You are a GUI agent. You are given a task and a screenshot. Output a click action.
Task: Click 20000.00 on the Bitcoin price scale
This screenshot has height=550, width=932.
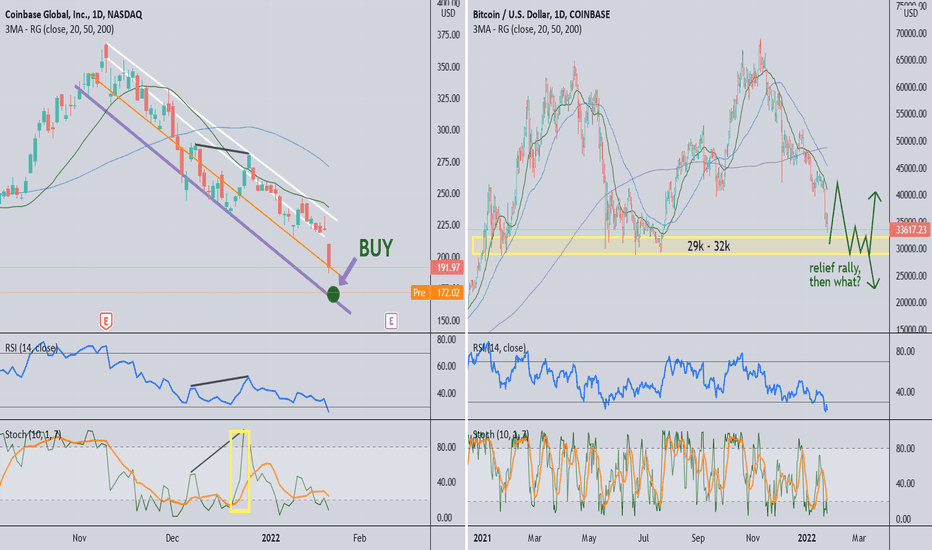pos(911,302)
